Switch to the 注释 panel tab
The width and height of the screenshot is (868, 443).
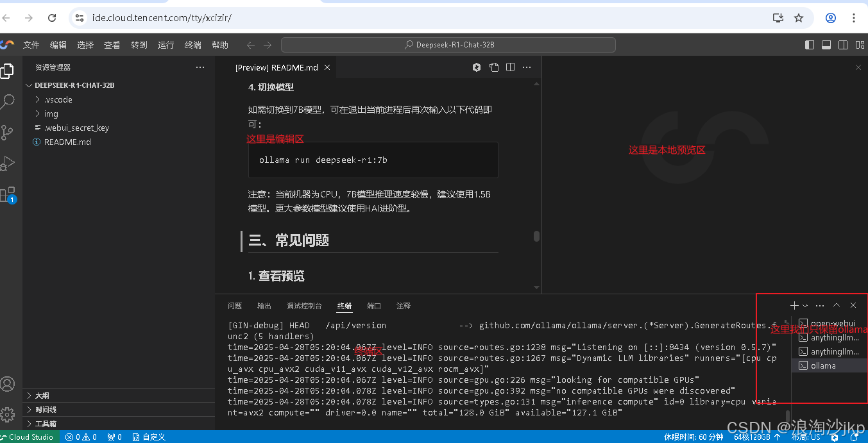tap(404, 306)
